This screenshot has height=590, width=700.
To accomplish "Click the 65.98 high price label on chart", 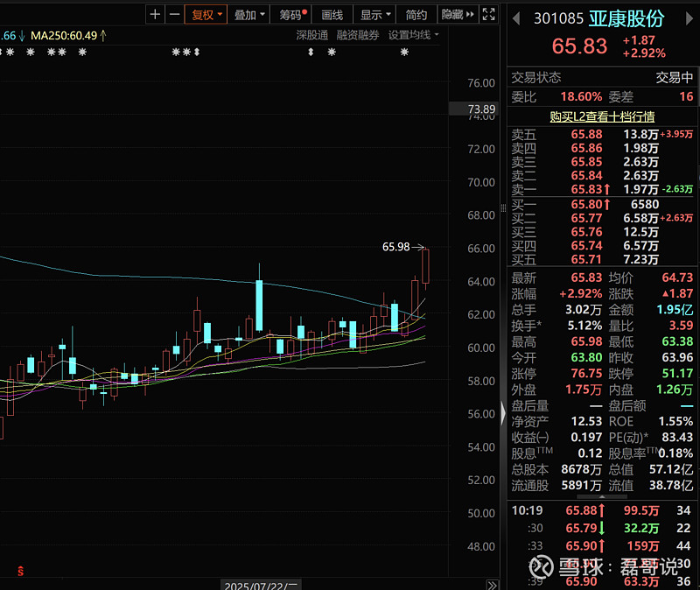I will click(x=396, y=247).
